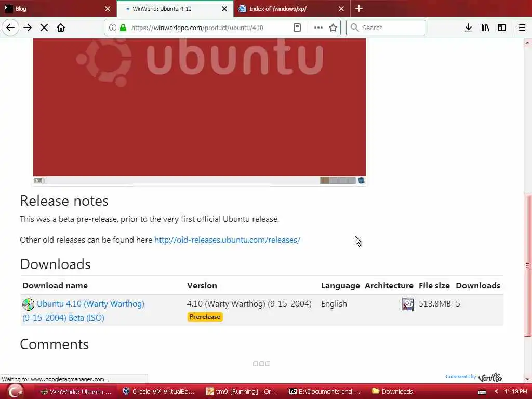
Task: Click the Downloads column header
Action: (x=478, y=286)
